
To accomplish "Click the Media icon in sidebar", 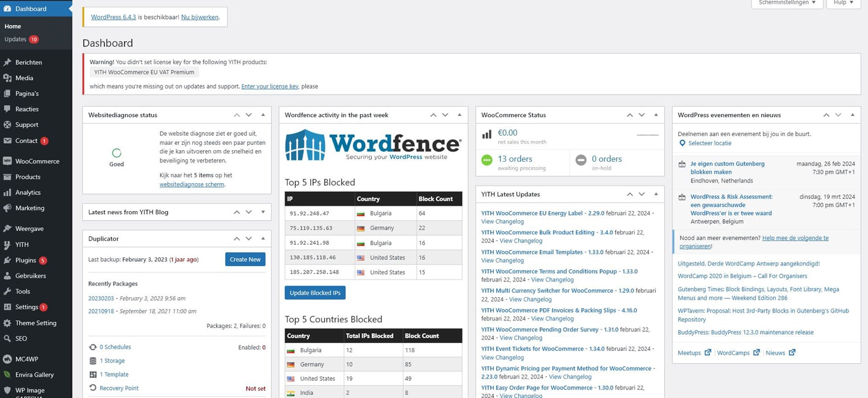I will click(x=7, y=78).
